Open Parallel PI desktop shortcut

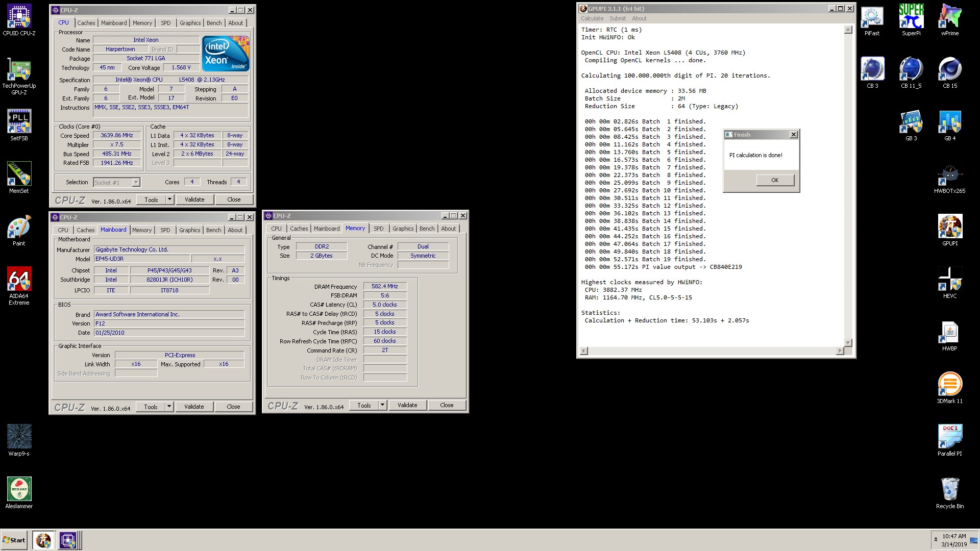(x=950, y=441)
